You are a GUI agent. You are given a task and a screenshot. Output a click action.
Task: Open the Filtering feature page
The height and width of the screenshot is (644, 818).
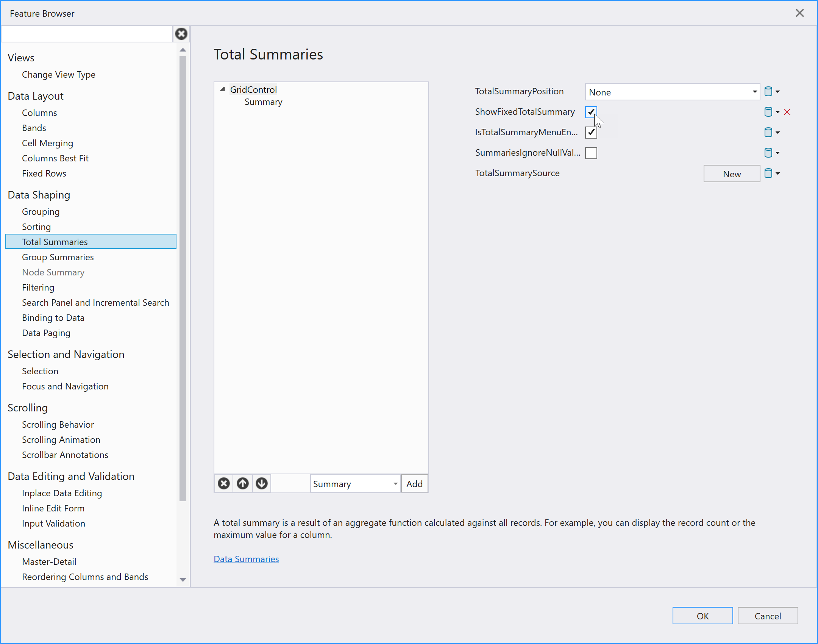click(38, 288)
